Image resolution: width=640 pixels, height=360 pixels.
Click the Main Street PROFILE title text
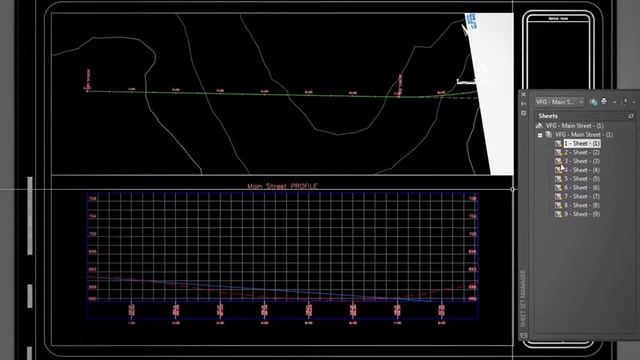click(282, 186)
